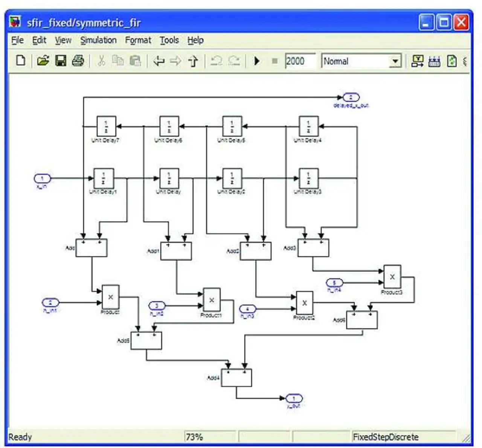
Task: Print the diagram with the printer icon
Action: (x=78, y=61)
